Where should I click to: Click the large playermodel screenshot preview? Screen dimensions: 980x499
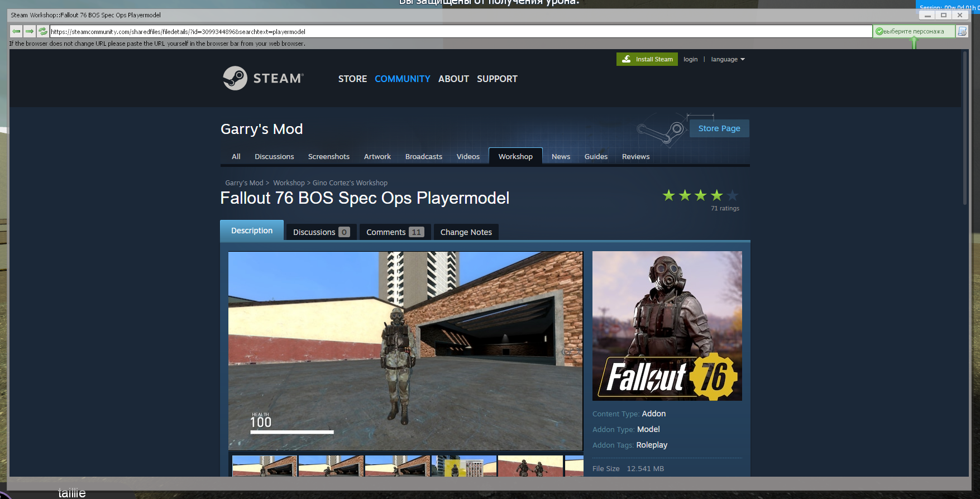(x=405, y=351)
